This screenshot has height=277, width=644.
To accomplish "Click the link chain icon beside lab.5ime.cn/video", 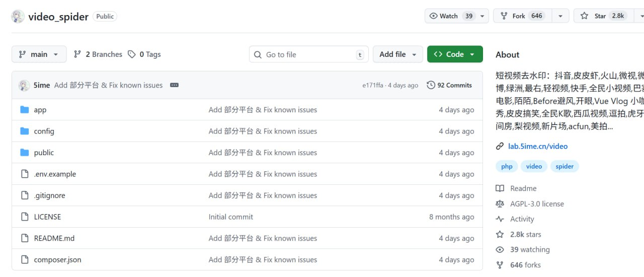I will click(500, 146).
